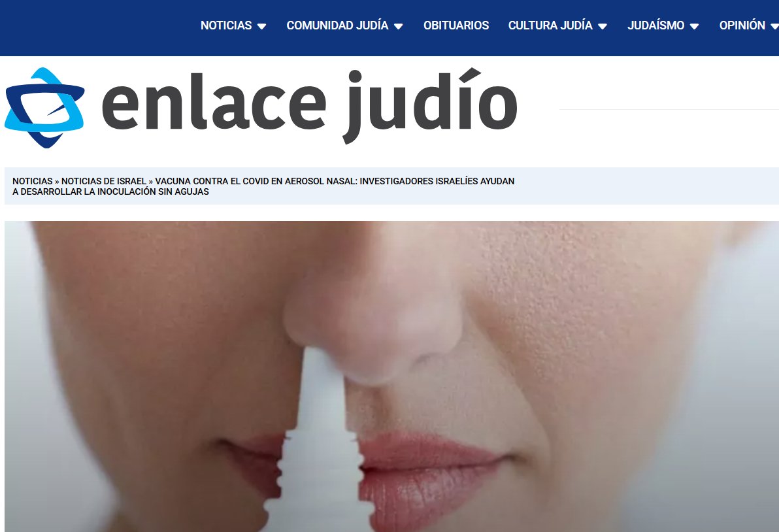Select Comunidad Judía in the navigation bar
This screenshot has height=532, width=779.
tap(337, 25)
